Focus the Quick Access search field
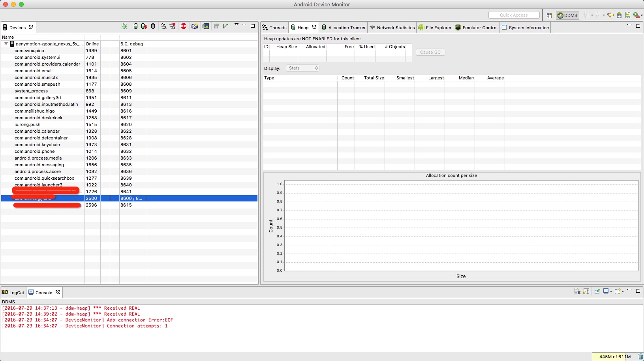 tap(514, 15)
